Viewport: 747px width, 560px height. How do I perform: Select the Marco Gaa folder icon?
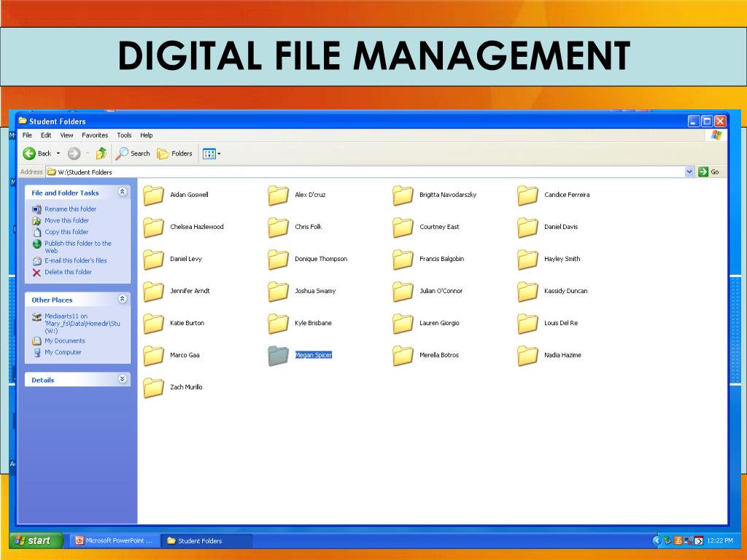tap(153, 356)
